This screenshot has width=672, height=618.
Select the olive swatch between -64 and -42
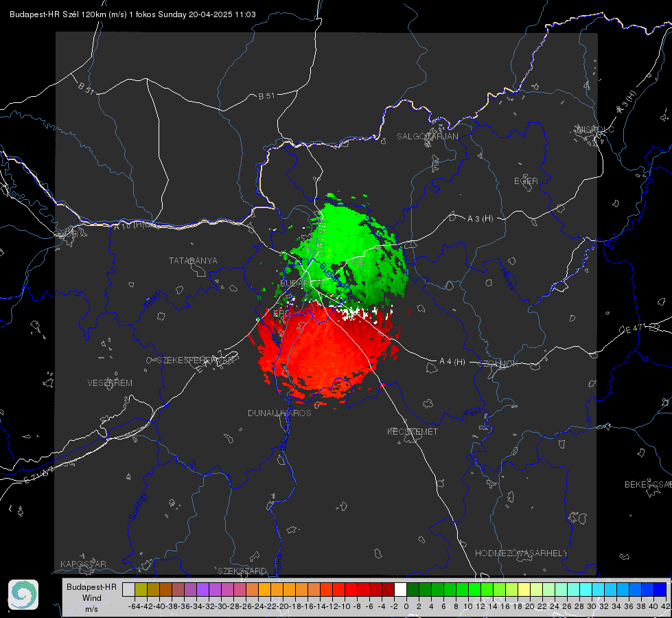pos(141,589)
